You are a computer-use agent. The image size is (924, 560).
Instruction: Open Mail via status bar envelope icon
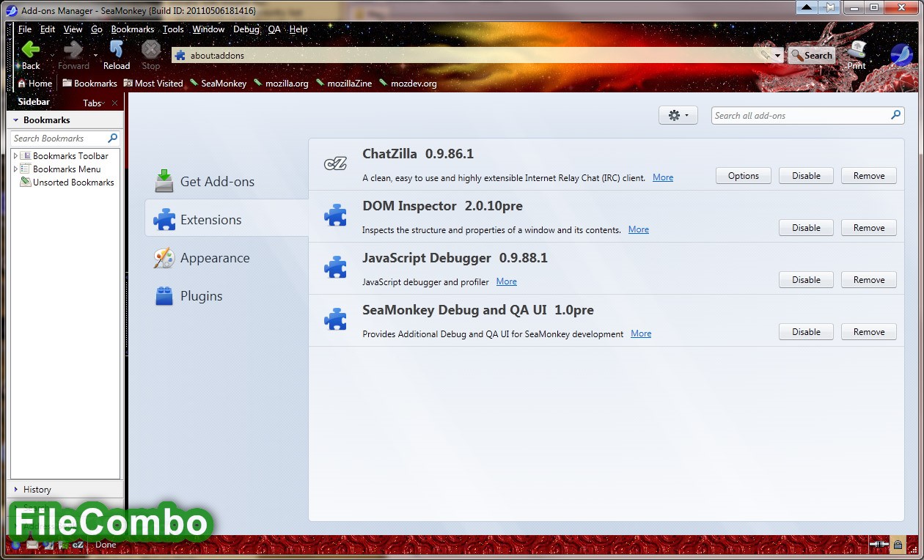point(32,545)
